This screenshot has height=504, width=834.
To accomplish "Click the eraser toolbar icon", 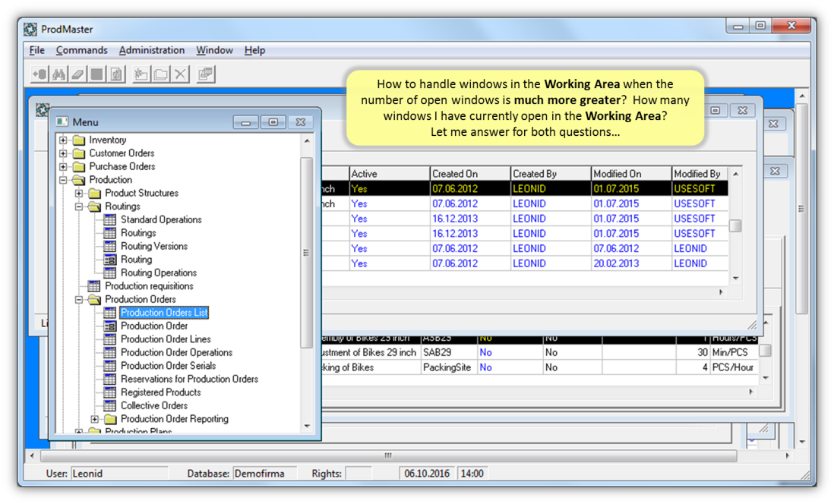I will (77, 74).
